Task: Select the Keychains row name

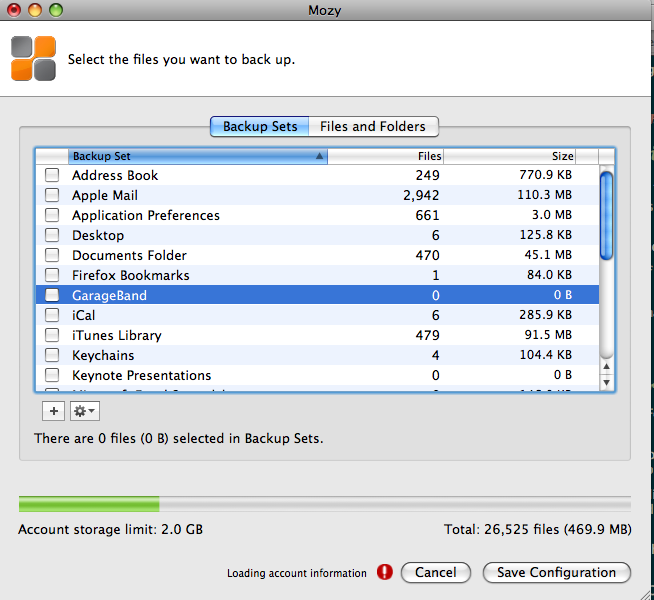Action: 103,355
